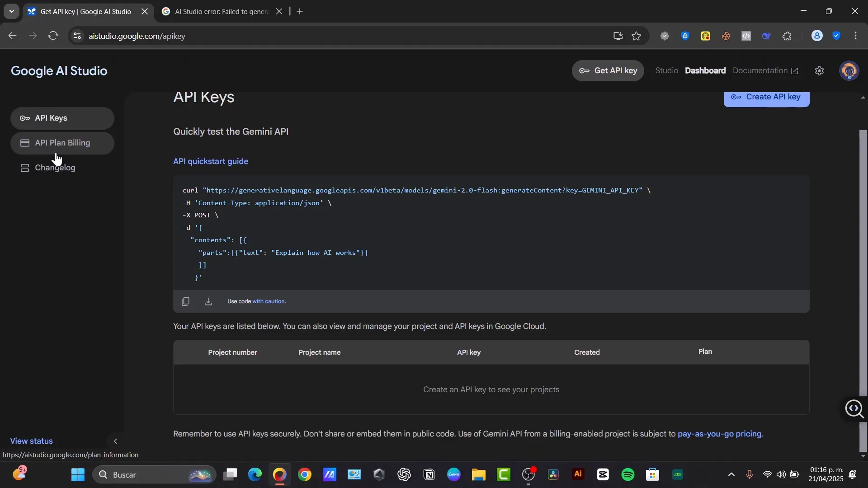868x488 pixels.
Task: Copy the curl code snippet
Action: click(x=185, y=301)
